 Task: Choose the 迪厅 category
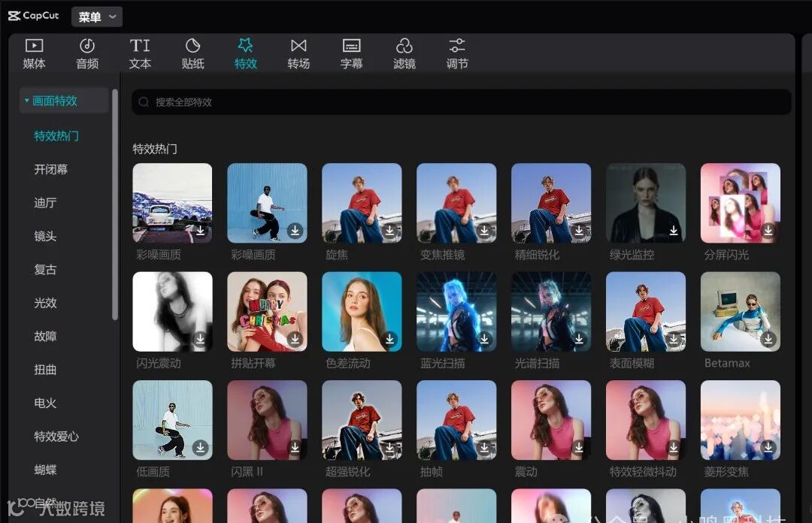point(45,203)
